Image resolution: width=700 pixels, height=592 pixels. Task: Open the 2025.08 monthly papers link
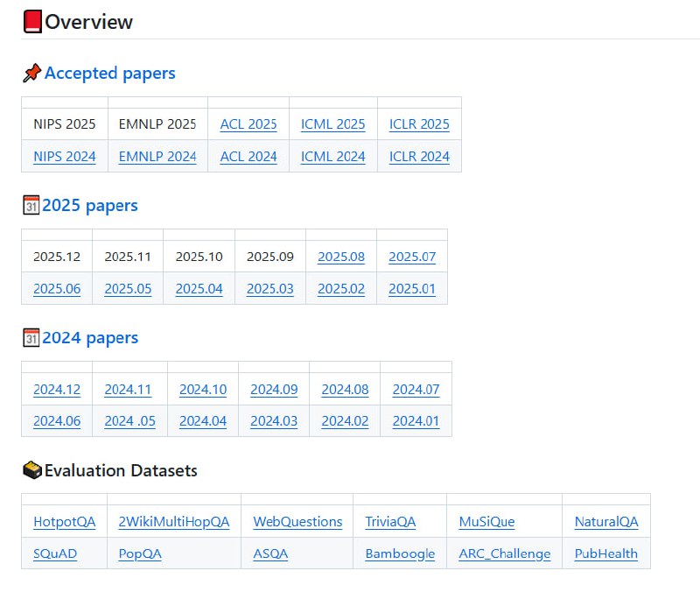click(341, 257)
